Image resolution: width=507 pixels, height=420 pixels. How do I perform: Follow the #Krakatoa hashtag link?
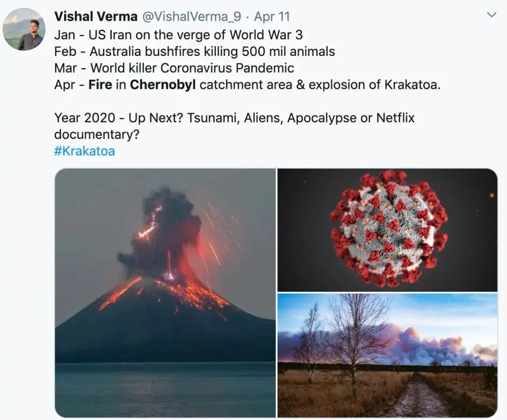click(x=84, y=151)
